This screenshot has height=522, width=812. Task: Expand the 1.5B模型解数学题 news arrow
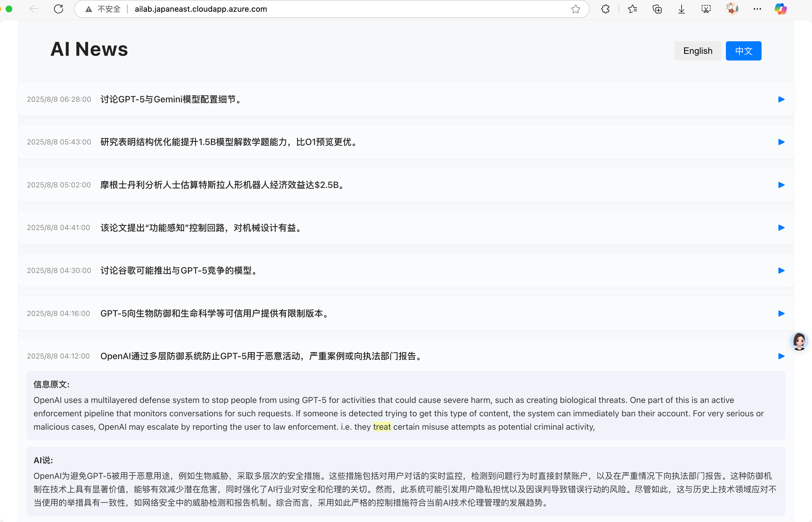click(x=781, y=142)
